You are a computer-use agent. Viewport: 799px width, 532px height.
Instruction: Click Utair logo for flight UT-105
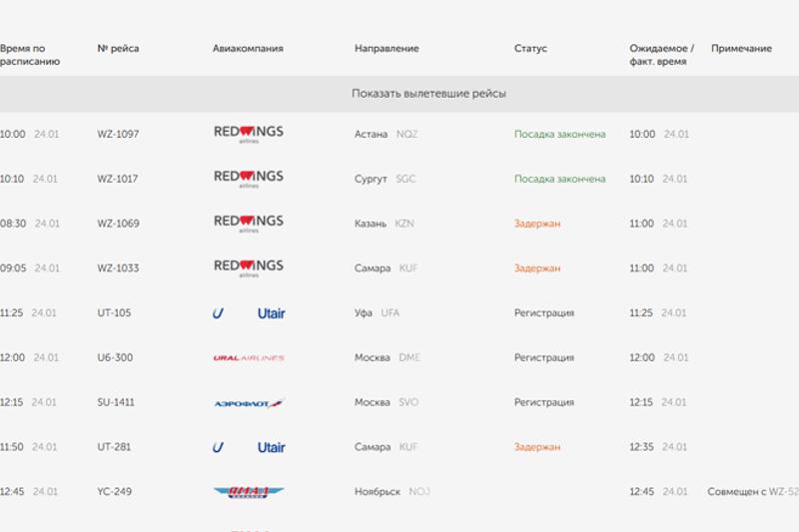249,313
